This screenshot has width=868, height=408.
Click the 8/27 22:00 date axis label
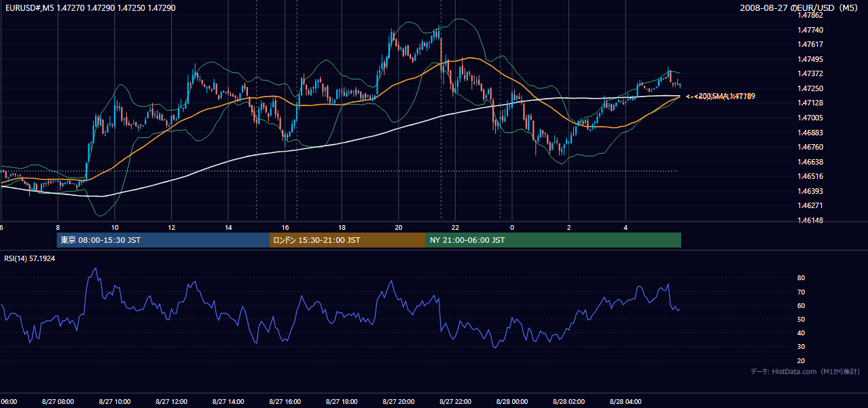455,402
